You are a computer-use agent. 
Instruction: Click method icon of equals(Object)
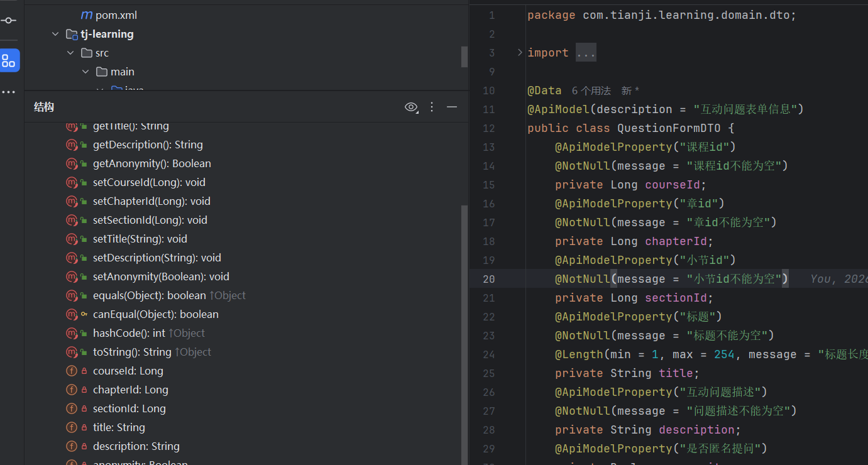(71, 295)
